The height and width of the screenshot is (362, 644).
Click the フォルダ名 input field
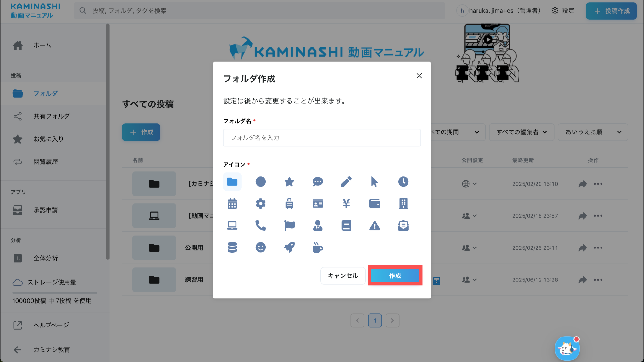point(322,137)
